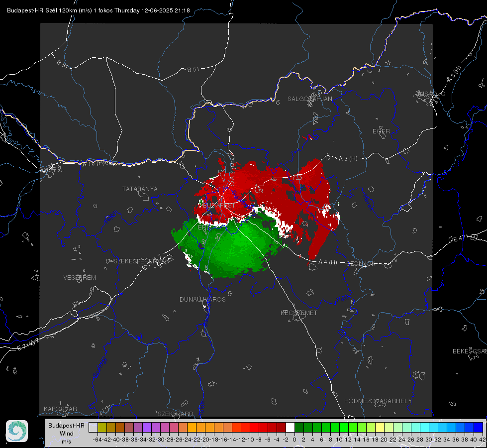Click the MISKOLC city label

tap(431, 94)
